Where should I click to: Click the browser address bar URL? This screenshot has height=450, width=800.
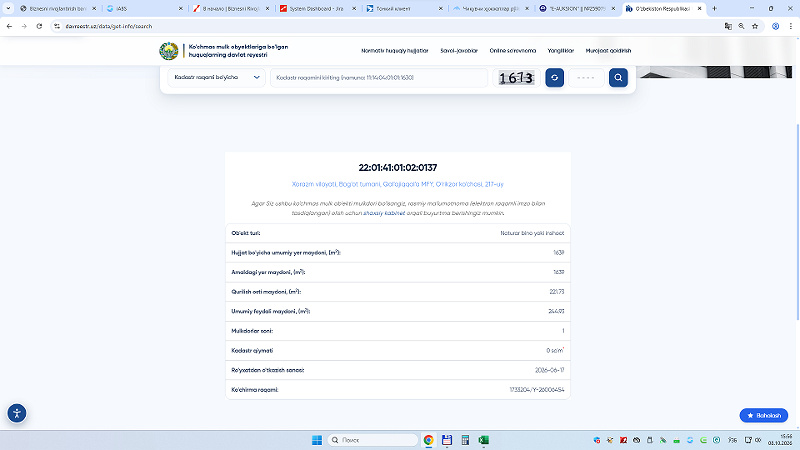pos(108,26)
